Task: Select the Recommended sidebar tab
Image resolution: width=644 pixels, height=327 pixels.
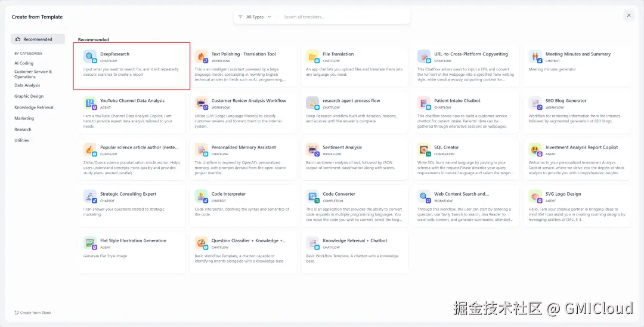Action: click(x=38, y=39)
